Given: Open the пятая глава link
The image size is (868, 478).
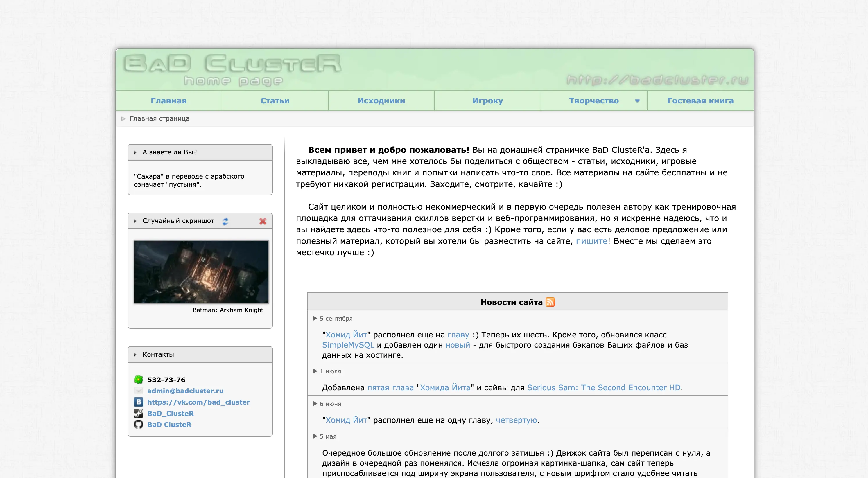Looking at the screenshot, I should point(390,388).
